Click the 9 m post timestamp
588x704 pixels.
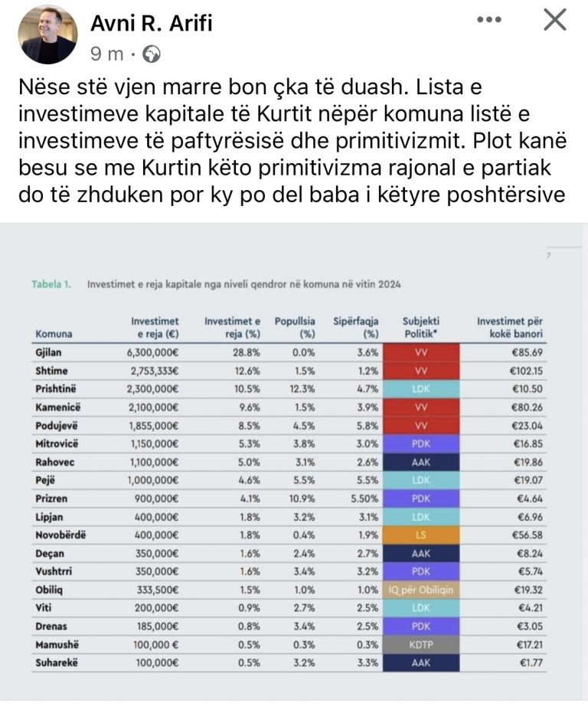pos(107,54)
